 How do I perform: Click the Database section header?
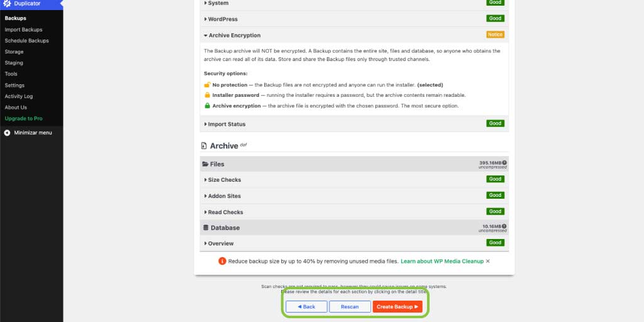pyautogui.click(x=354, y=228)
